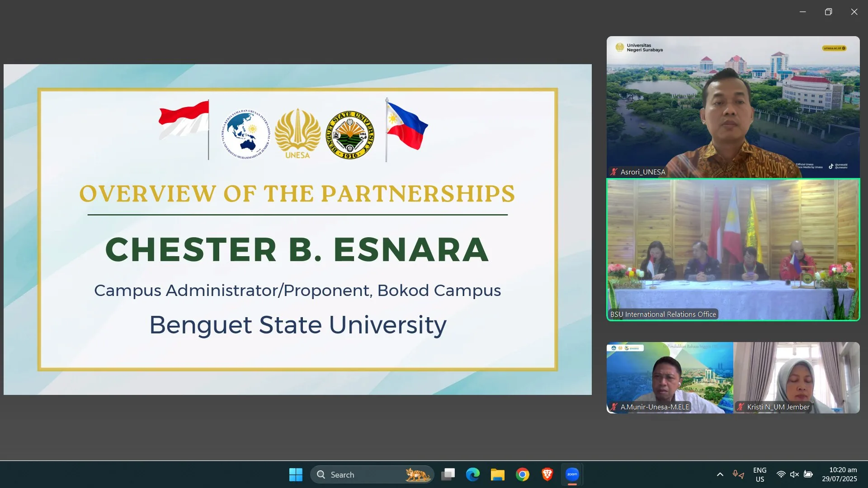Select the A.Munir-Unesa-M.ELE video tile
This screenshot has width=868, height=488.
(x=670, y=377)
